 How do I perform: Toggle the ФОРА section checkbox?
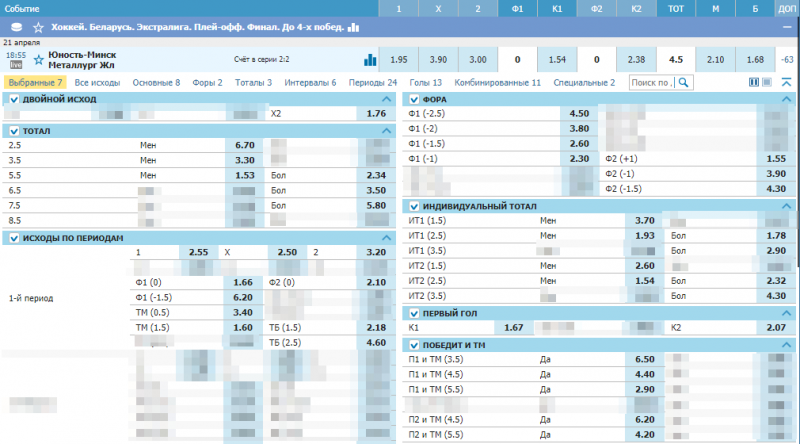coord(414,99)
